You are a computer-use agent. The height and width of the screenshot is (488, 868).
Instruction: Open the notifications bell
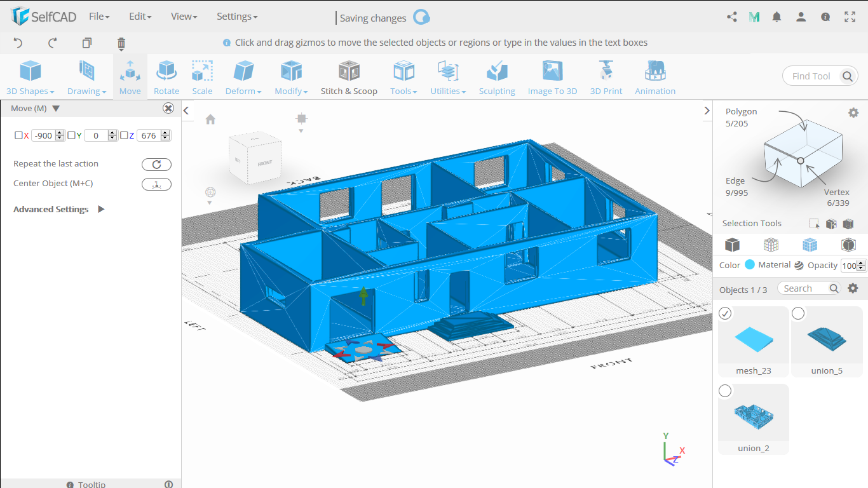pos(776,17)
